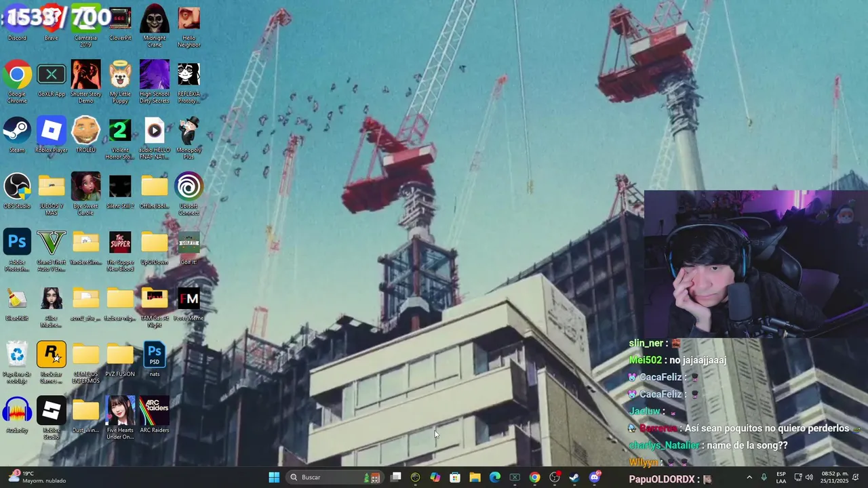Screen dimensions: 868x488
Task: Select the Bye Sweet Carole icon
Action: coord(85,195)
